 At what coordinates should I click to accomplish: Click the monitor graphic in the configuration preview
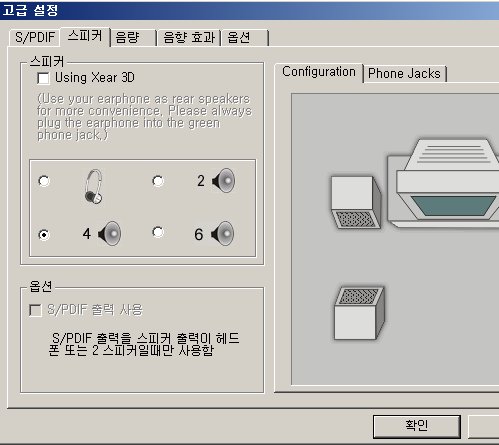[443, 183]
